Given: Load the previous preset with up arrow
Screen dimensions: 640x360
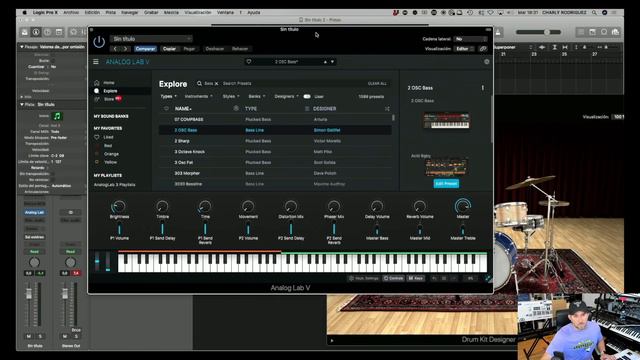Looking at the screenshot, I should coord(325,62).
